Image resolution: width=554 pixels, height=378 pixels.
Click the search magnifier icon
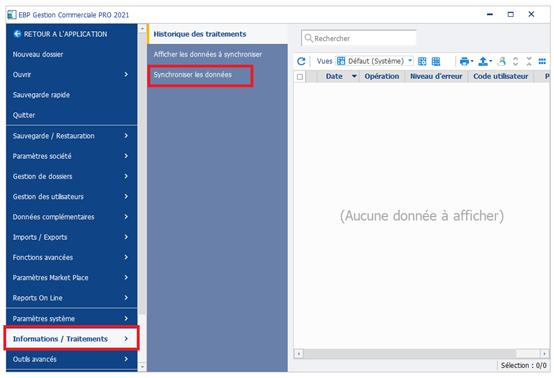(x=308, y=38)
